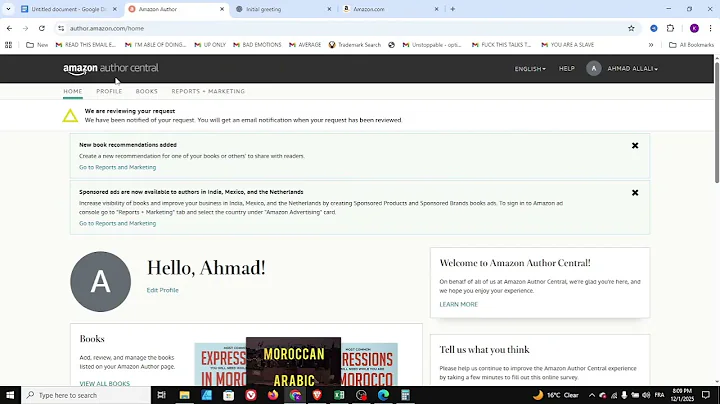Click the Amazon Author Central logo
The image size is (720, 404).
point(111,68)
